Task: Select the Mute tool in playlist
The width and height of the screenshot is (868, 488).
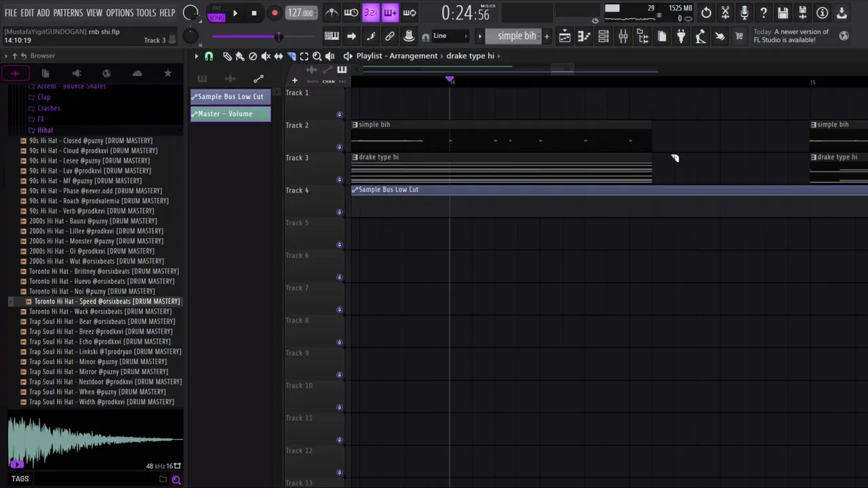Action: coord(266,56)
